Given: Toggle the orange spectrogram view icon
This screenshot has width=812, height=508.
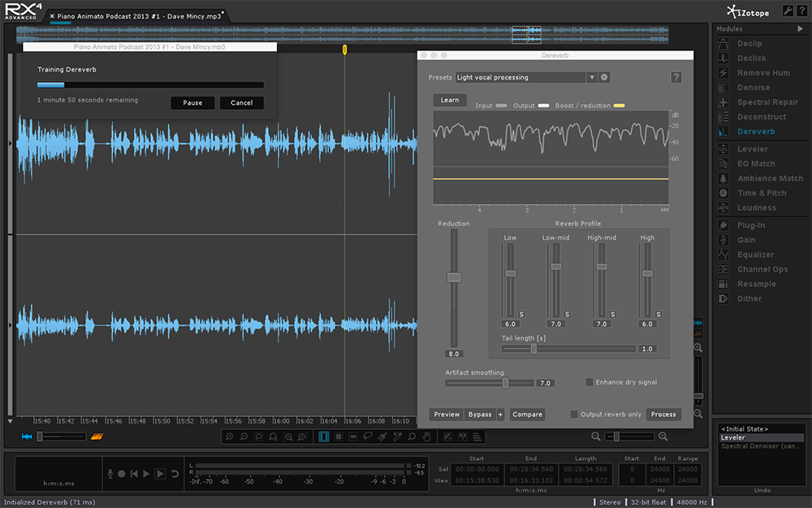Looking at the screenshot, I should pyautogui.click(x=97, y=436).
